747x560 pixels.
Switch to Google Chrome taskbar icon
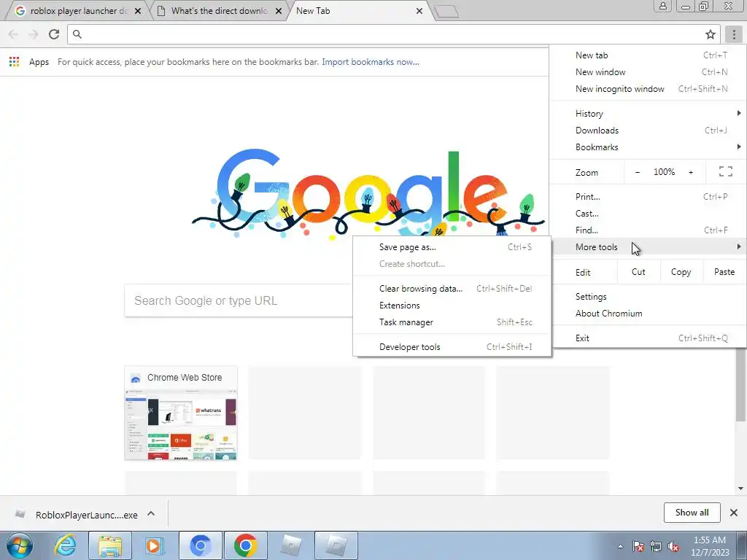tap(245, 545)
